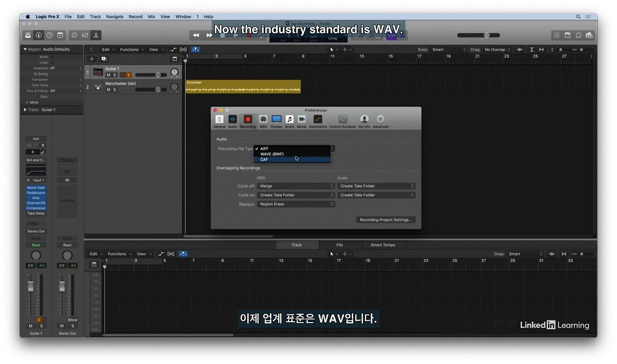Switch to the File tab in editor

[x=340, y=245]
